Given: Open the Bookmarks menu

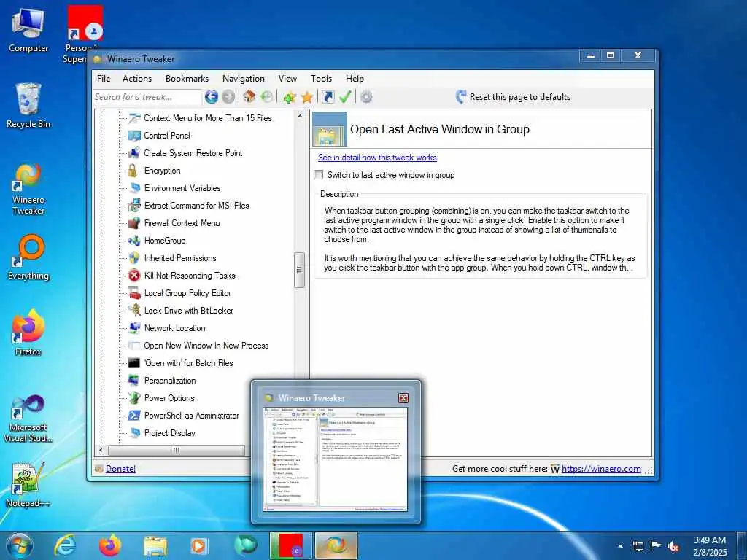Looking at the screenshot, I should 187,79.
